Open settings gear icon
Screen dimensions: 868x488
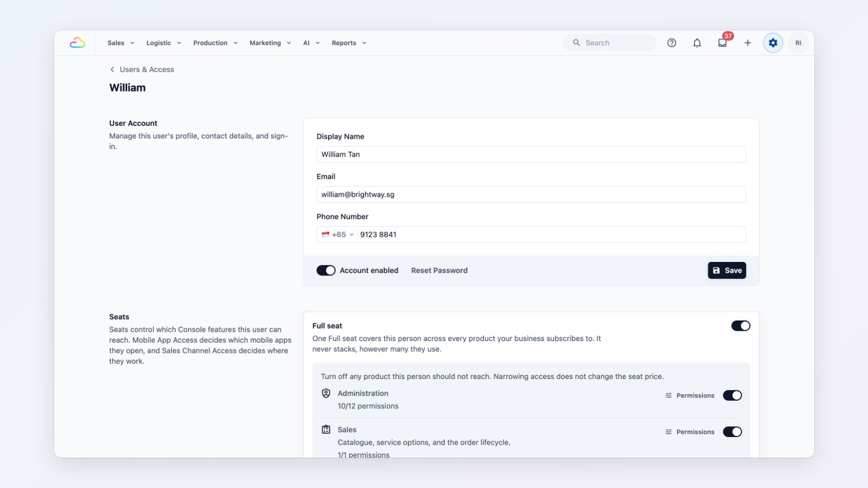[773, 43]
